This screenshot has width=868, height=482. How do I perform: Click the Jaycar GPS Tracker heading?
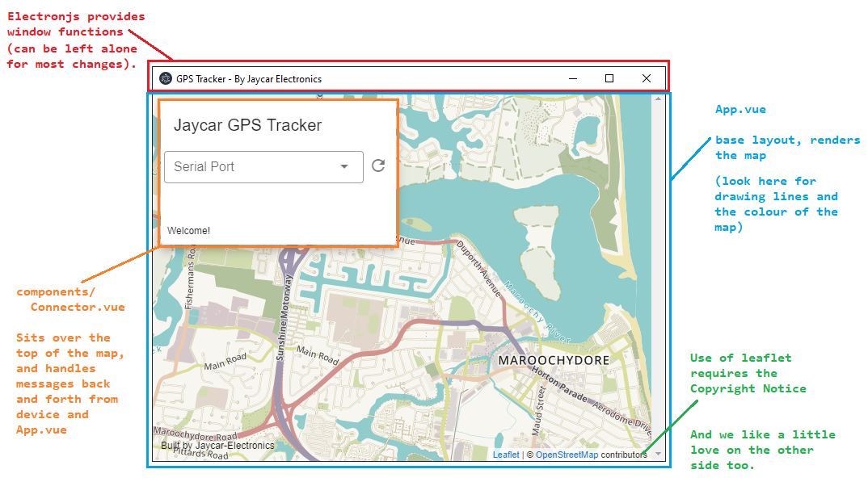247,125
